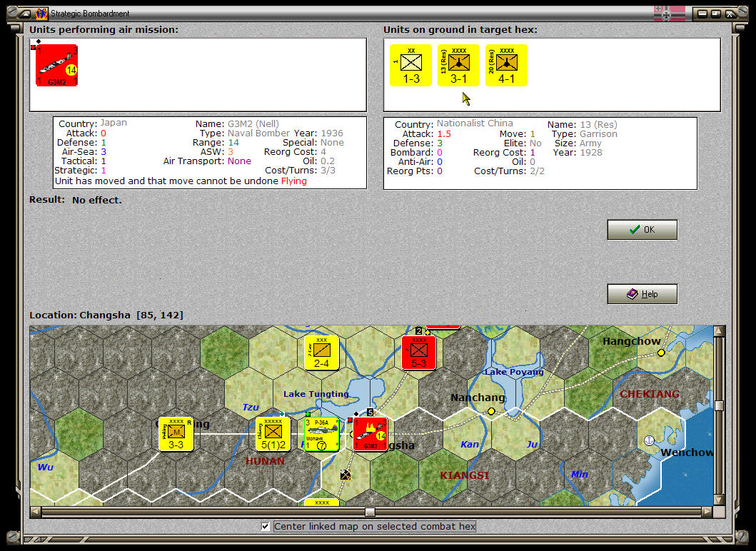Select the G3M2 bomber unit in mission panel

pos(57,66)
